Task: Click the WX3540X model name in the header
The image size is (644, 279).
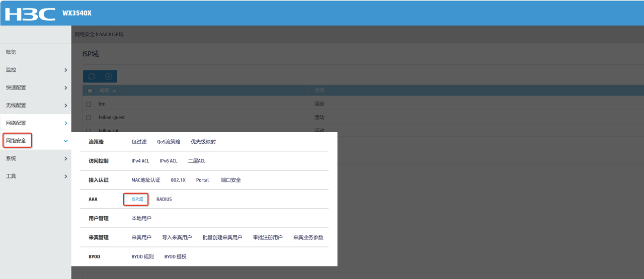Action: [77, 14]
